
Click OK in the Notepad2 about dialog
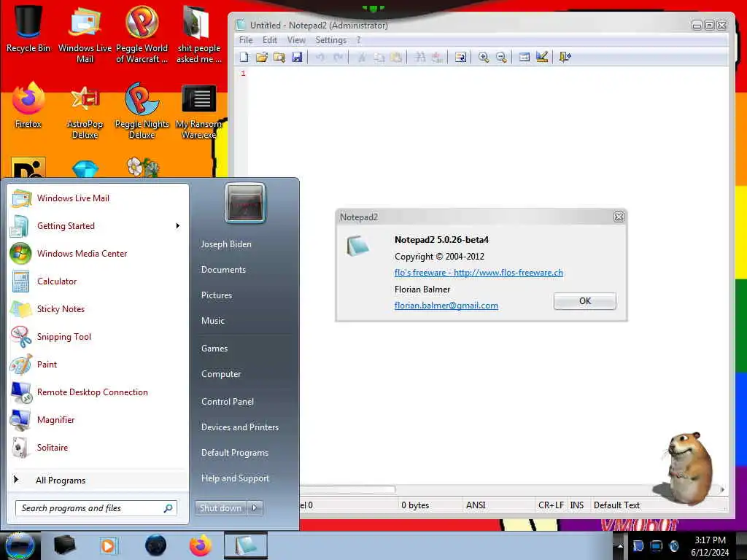point(584,301)
